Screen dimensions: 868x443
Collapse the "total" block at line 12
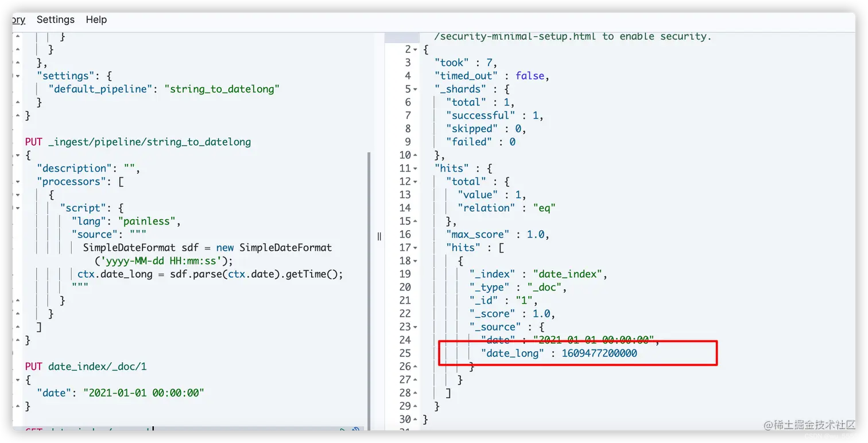click(x=416, y=181)
